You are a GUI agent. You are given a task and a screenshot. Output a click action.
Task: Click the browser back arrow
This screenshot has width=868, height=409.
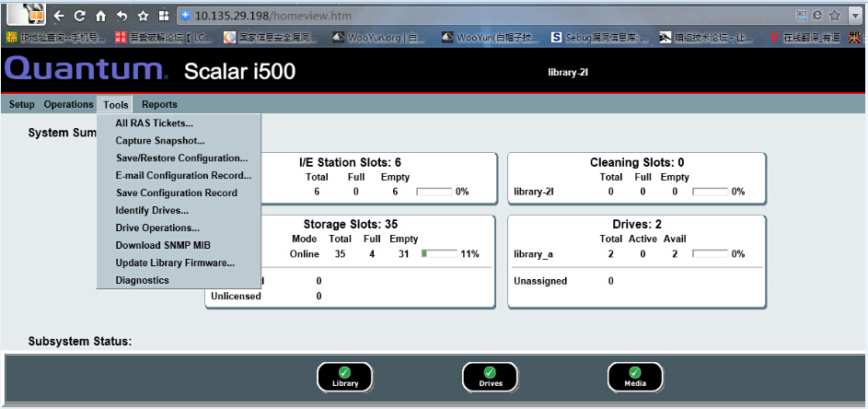(59, 16)
